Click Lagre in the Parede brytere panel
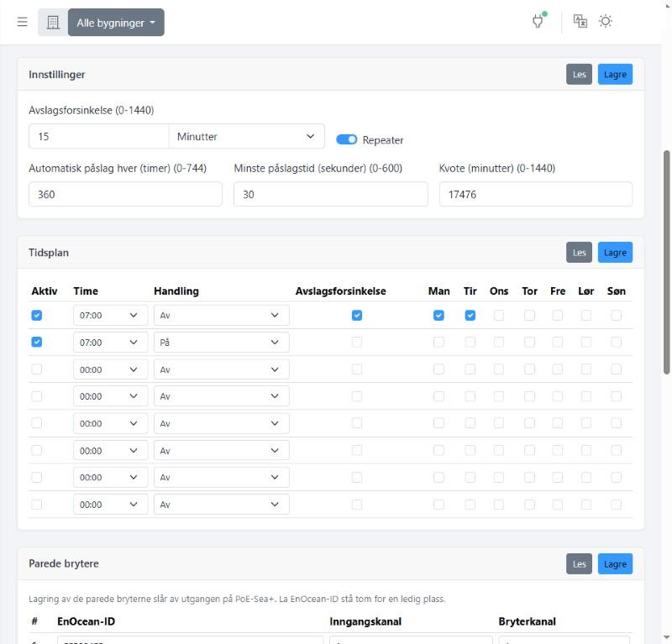The height and width of the screenshot is (644, 672). pos(615,564)
